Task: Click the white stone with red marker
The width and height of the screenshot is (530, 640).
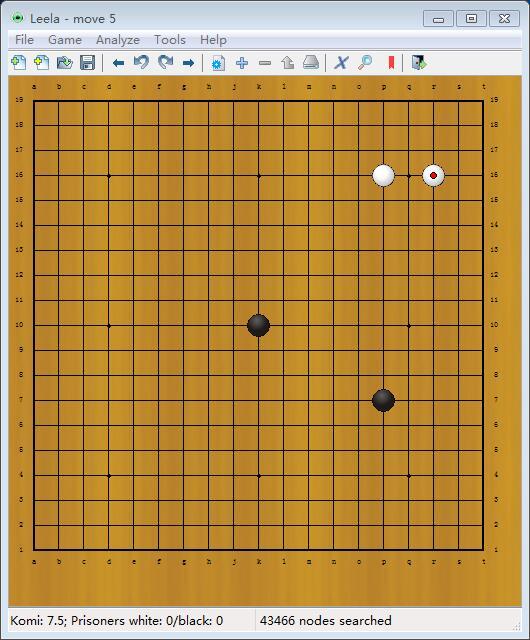Action: coord(433,176)
